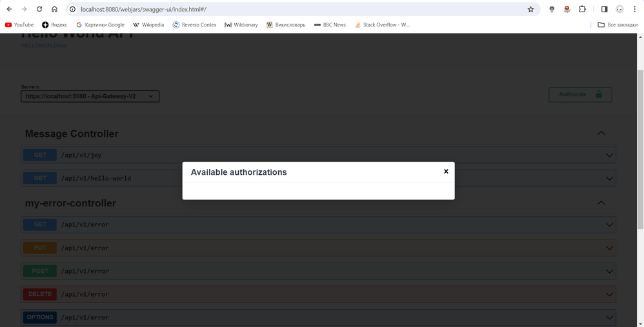Viewport: 644px width, 327px height.
Task: Click the page vertical scrollbar thumb
Action: click(640, 150)
